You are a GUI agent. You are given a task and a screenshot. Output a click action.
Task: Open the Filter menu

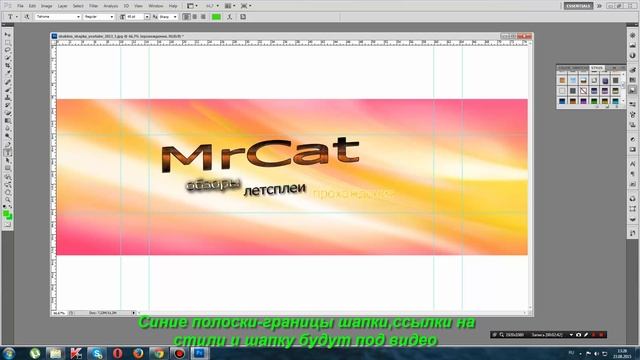click(93, 6)
